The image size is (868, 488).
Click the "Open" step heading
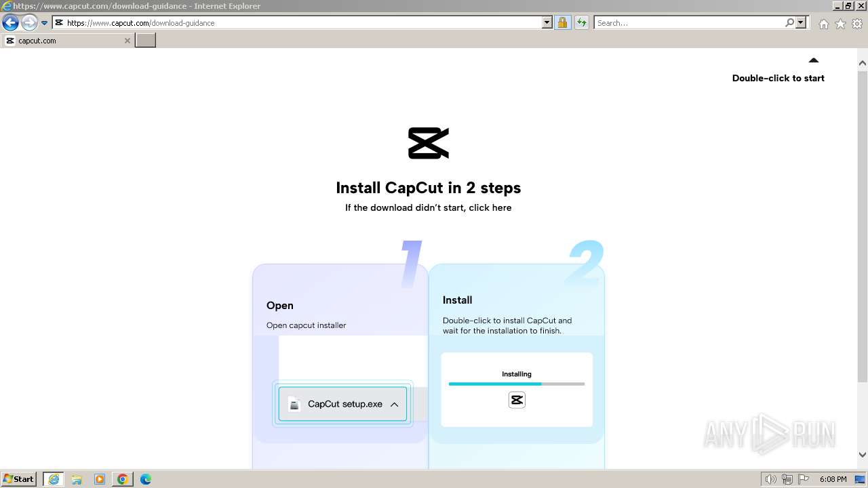pos(280,306)
